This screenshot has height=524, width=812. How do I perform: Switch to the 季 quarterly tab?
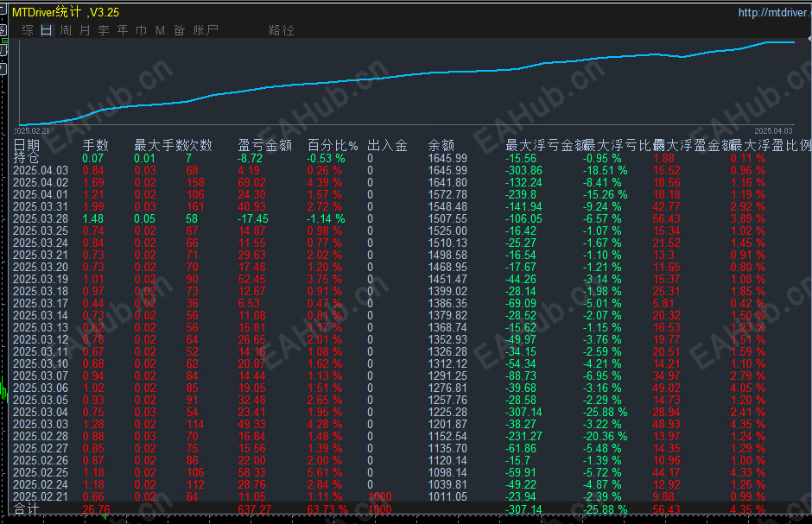[x=104, y=30]
